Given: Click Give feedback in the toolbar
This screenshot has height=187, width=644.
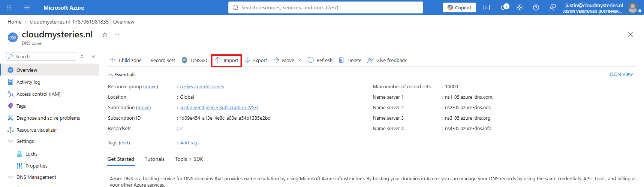Looking at the screenshot, I should (x=387, y=60).
